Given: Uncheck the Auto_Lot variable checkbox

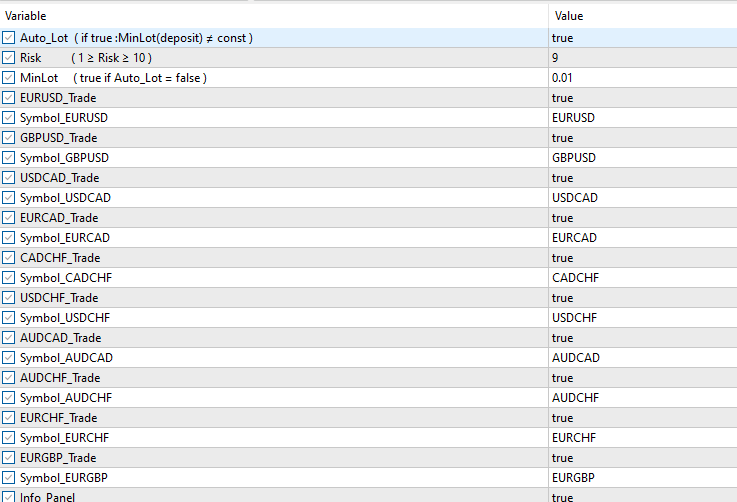Looking at the screenshot, I should (x=9, y=38).
